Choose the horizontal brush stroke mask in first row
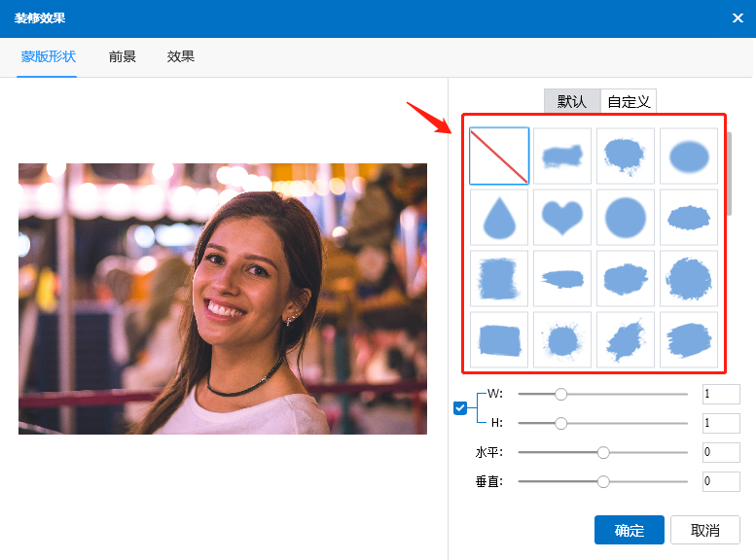Viewport: 756px width, 560px height. [x=562, y=157]
